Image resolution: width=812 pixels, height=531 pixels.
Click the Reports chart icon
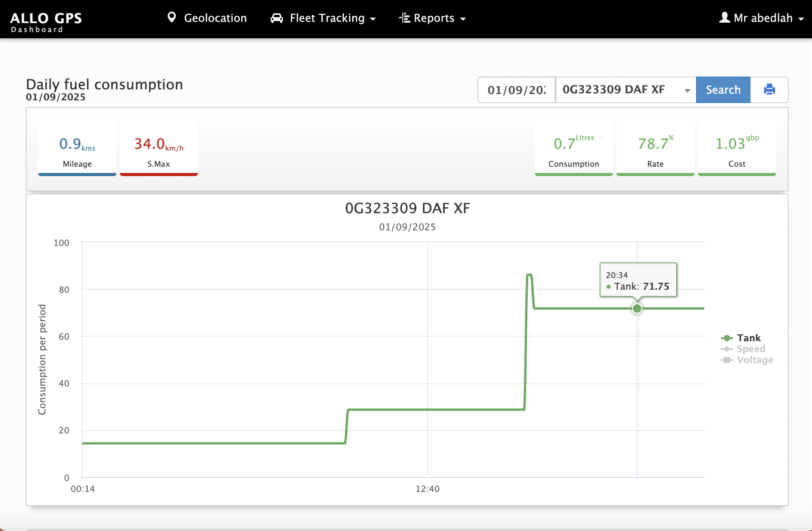coord(404,18)
